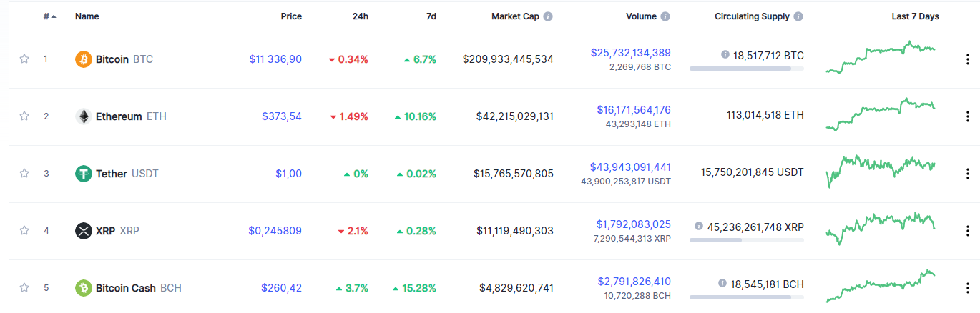Sort the table by rank number column
980x313 pixels.
49,16
